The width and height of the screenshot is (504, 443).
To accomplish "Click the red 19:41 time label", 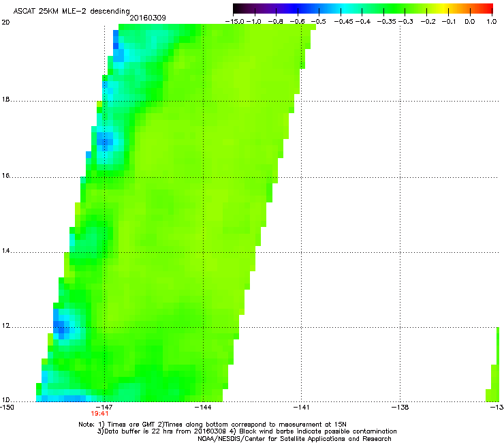I will click(x=99, y=414).
